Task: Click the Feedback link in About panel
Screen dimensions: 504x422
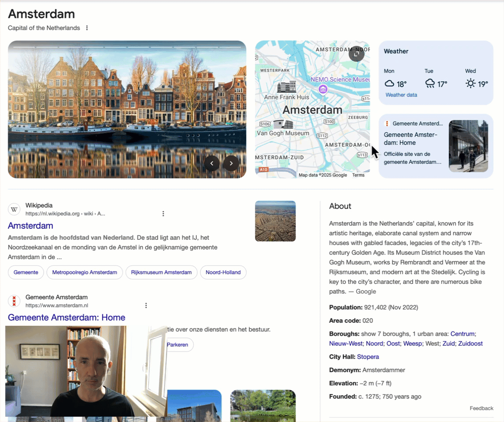Action: point(481,408)
